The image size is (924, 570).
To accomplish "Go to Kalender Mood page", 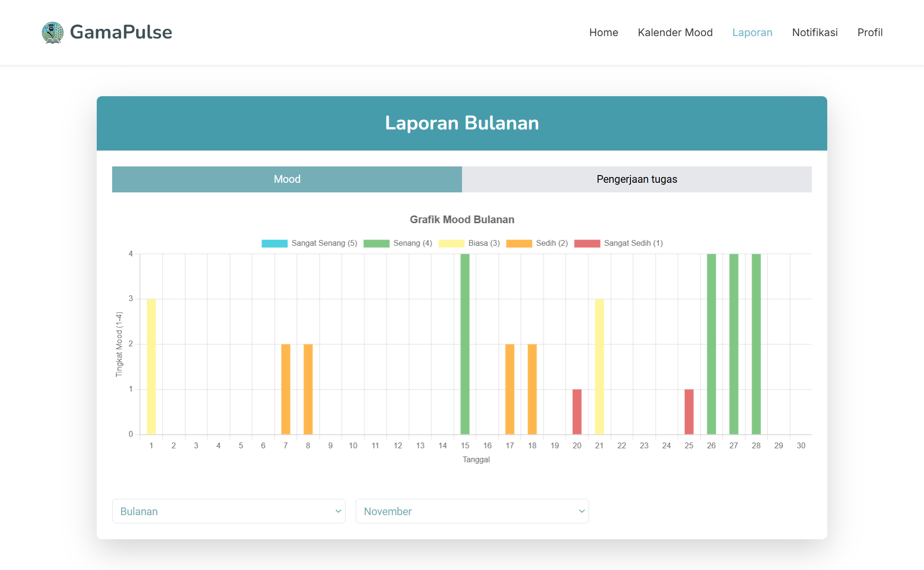I will pyautogui.click(x=675, y=32).
